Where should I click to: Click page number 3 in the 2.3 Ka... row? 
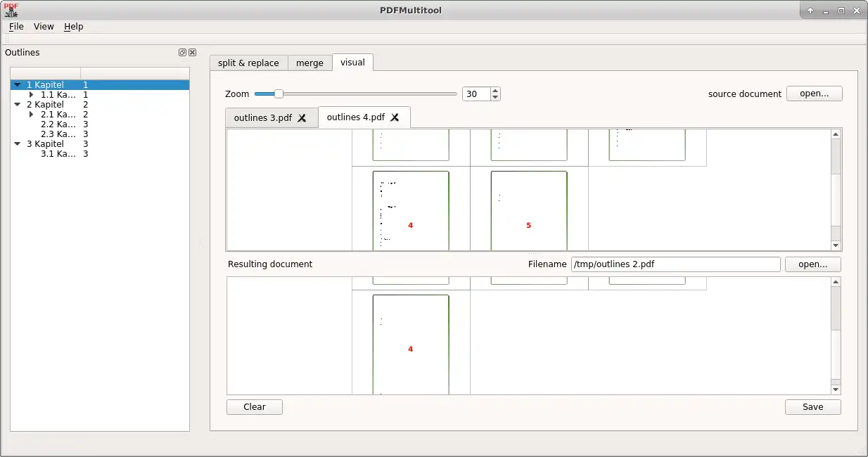(x=86, y=134)
